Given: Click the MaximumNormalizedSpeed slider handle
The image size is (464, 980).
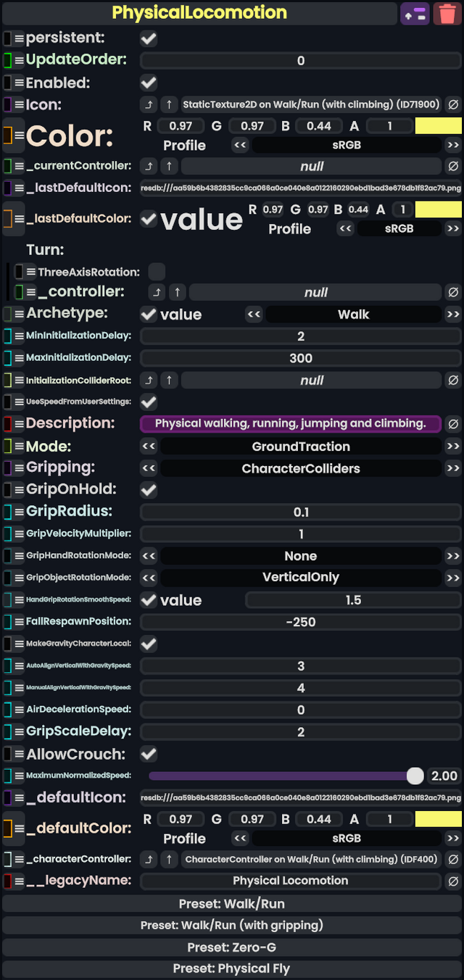Looking at the screenshot, I should click(x=417, y=776).
